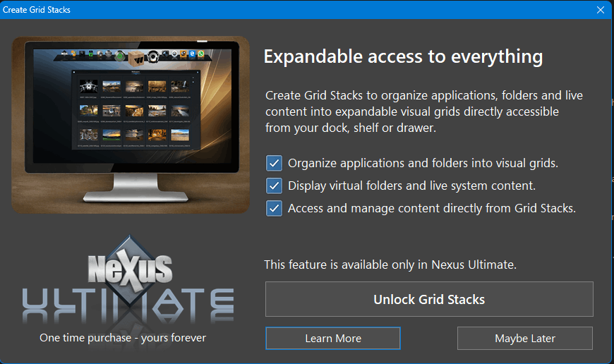Click the green power icon in preview dock

click(x=120, y=56)
